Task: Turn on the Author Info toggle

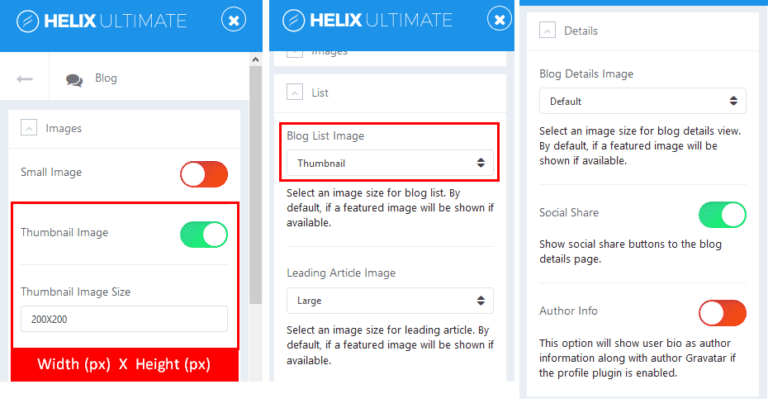Action: pyautogui.click(x=722, y=313)
